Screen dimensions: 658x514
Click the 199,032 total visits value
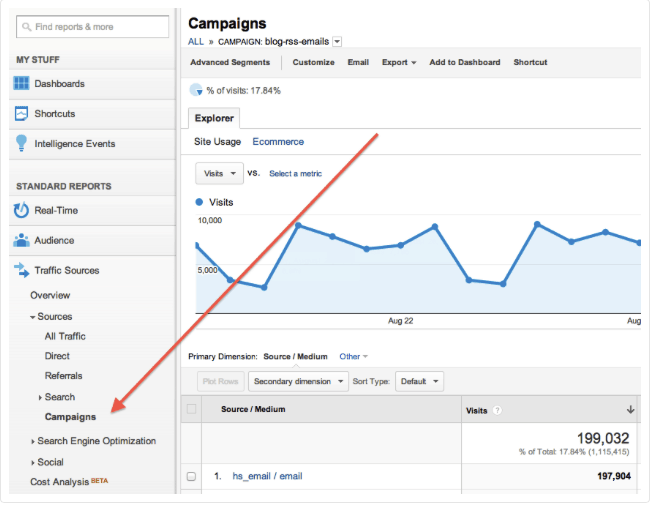(603, 438)
